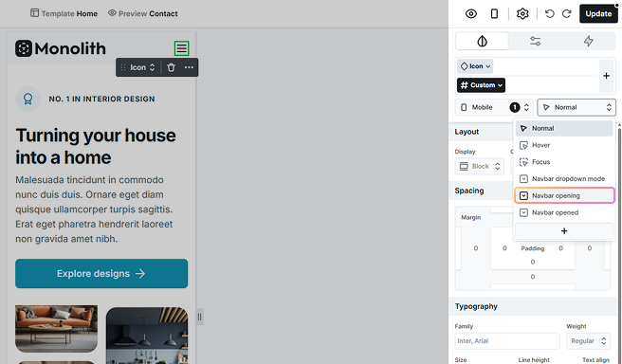Click the bottom padding value 0
Image resolution: width=622 pixels, height=364 pixels.
532,262
